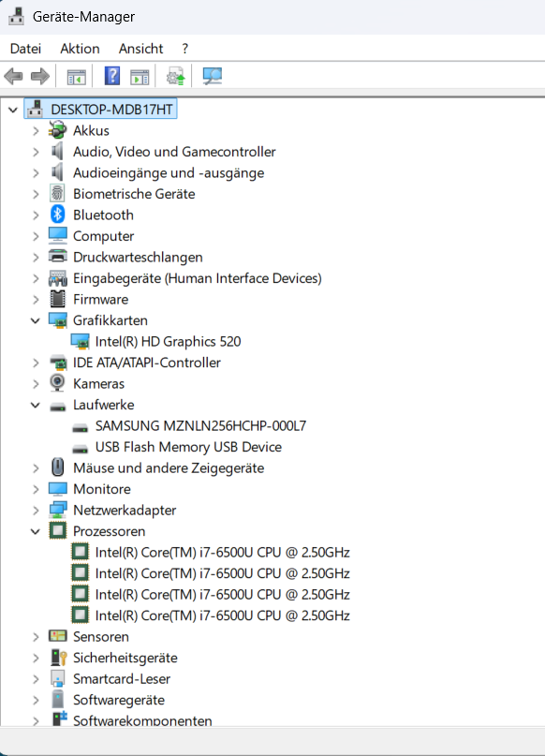Open the Ansicht menu

click(x=140, y=49)
